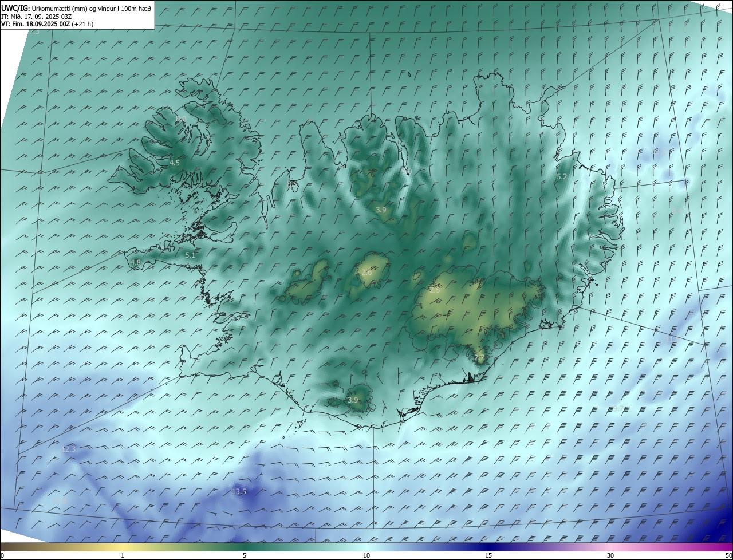Click the 50 tick on the color scale
733x560 pixels.
pos(728,556)
